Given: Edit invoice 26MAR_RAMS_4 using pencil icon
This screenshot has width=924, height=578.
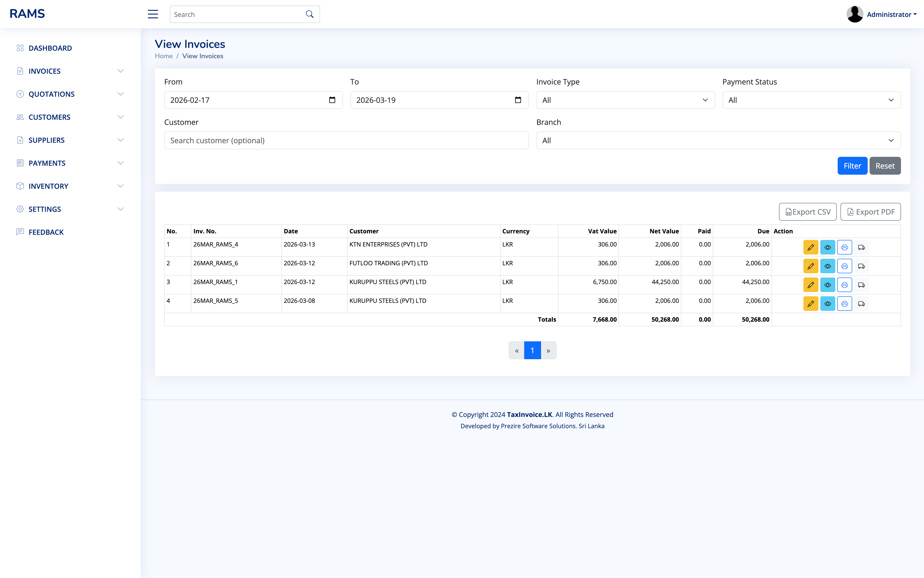Looking at the screenshot, I should click(811, 247).
